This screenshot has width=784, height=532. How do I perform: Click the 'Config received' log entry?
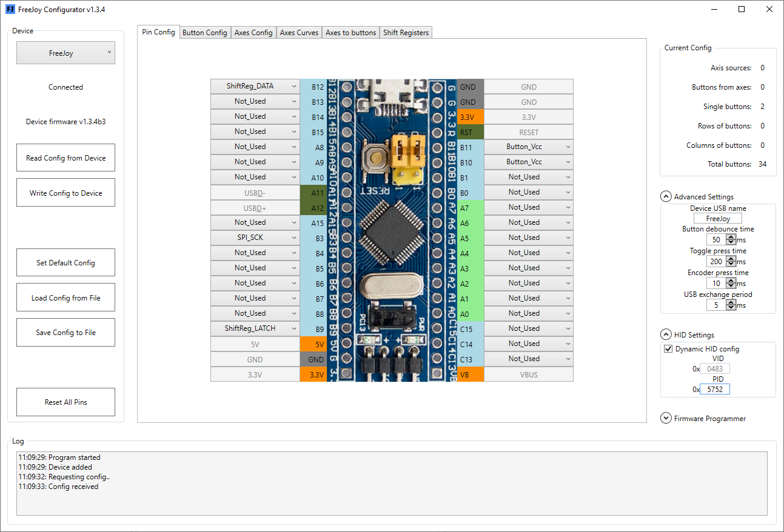pyautogui.click(x=58, y=487)
